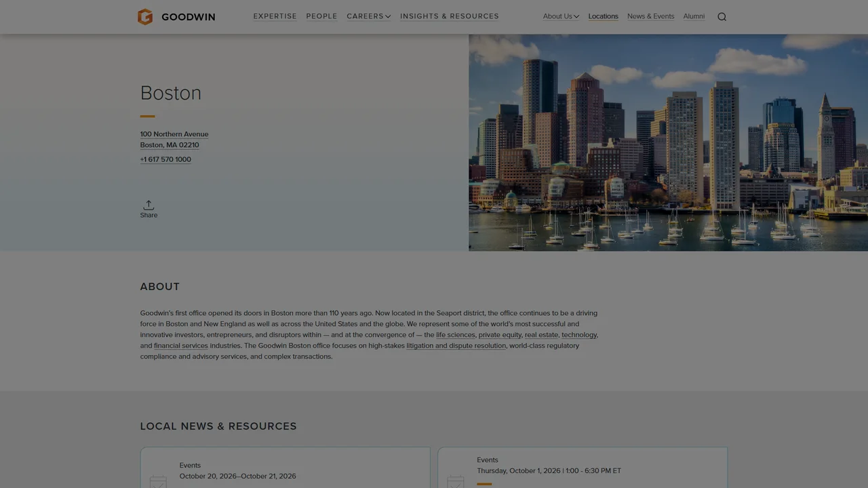Screen dimensions: 868x488
Task: Click the Boston page heading
Action: [x=171, y=93]
